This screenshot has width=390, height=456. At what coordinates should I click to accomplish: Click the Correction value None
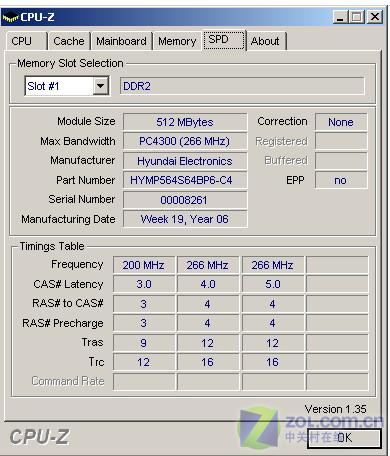[341, 122]
